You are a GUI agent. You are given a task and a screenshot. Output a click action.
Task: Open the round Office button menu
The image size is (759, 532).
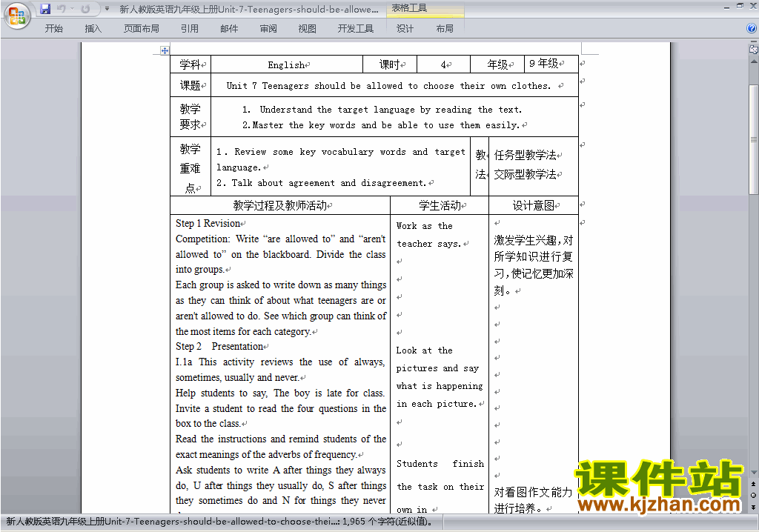(17, 16)
